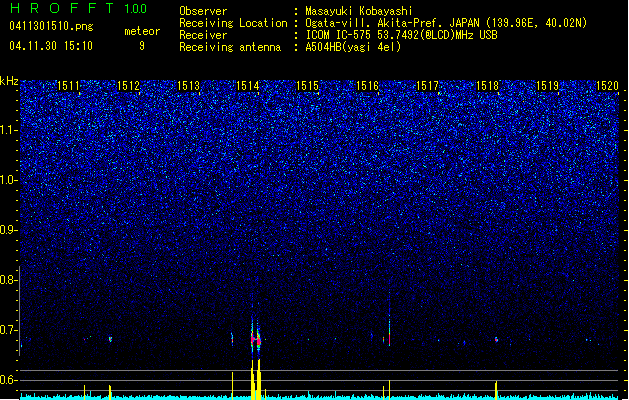This screenshot has height=400, width=629.
Task: Click the 1513 time marker
Action: click(x=188, y=85)
